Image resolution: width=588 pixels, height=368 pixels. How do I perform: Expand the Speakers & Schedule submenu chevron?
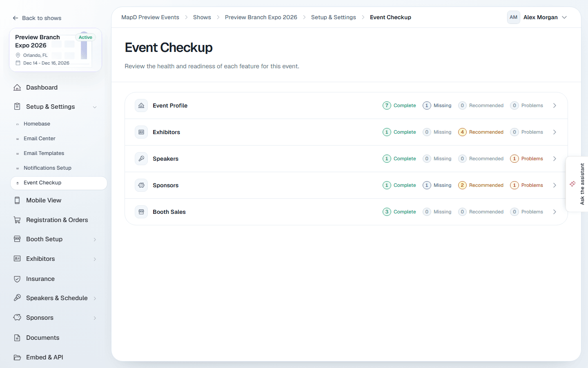click(95, 298)
